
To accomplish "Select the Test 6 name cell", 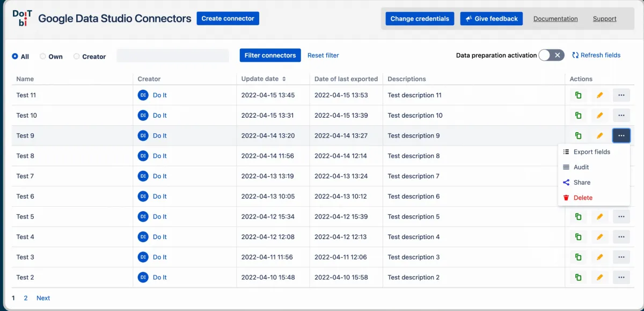I will tap(72, 197).
